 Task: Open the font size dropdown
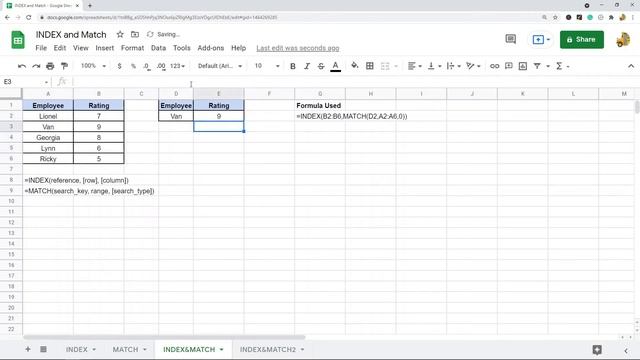click(x=267, y=66)
